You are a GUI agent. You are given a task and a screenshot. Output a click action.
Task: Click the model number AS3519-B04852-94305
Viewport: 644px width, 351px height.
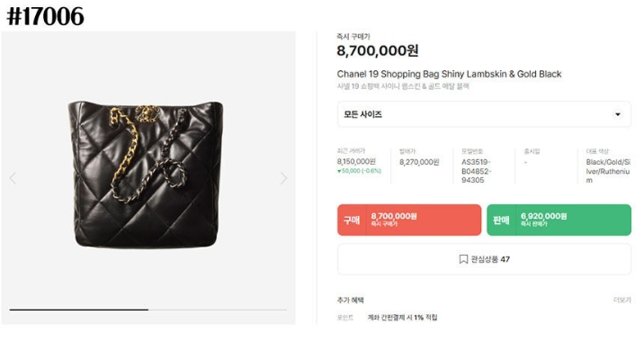click(x=476, y=171)
